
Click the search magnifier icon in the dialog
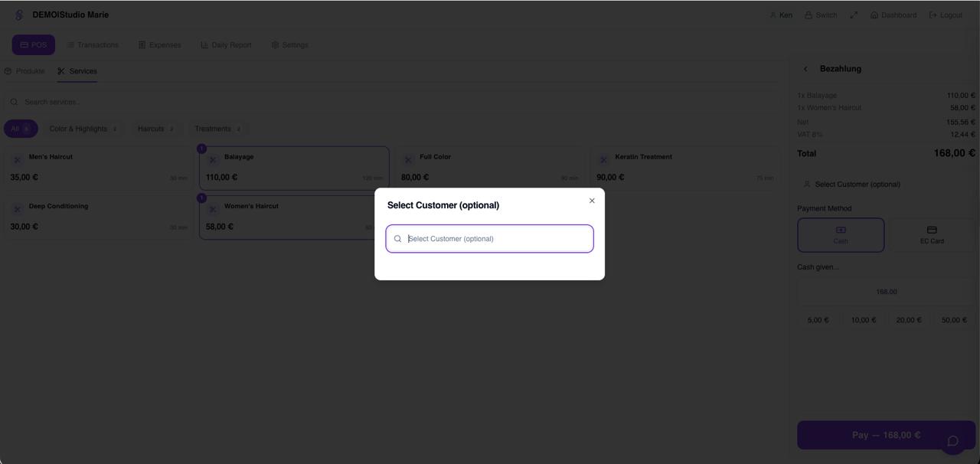click(x=397, y=239)
